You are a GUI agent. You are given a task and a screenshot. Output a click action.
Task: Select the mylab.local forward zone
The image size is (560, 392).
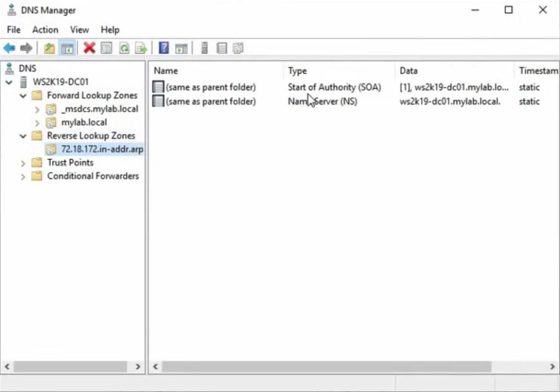[84, 122]
